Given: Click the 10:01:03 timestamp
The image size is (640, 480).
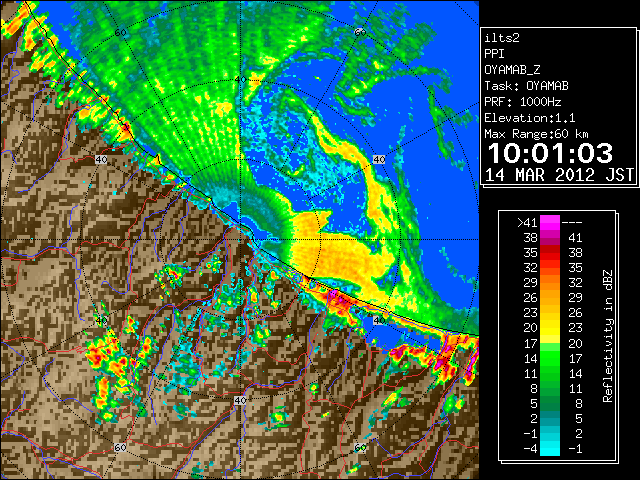Looking at the screenshot, I should pyautogui.click(x=550, y=153).
